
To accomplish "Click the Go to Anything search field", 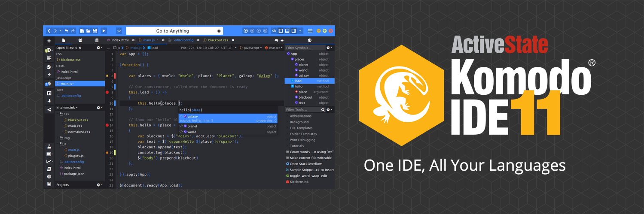I will (x=174, y=31).
